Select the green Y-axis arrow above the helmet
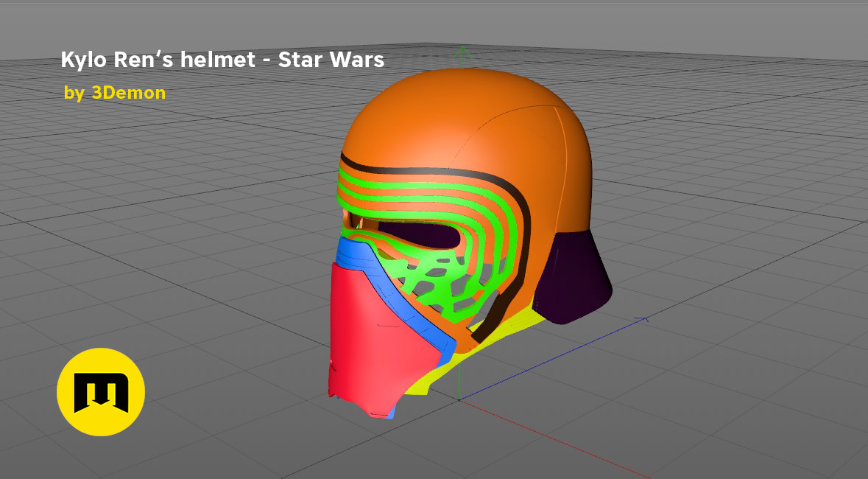Viewport: 868px width, 479px height. point(462,52)
